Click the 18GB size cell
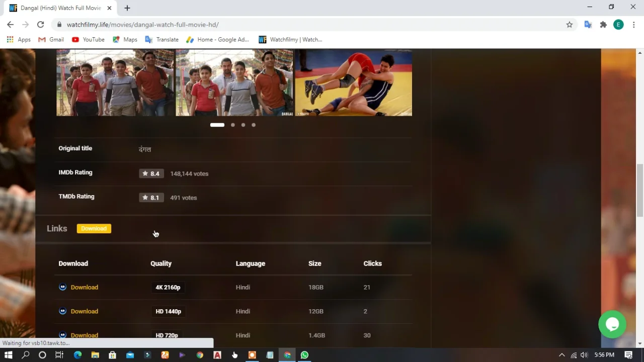This screenshot has width=644, height=362. point(316,287)
